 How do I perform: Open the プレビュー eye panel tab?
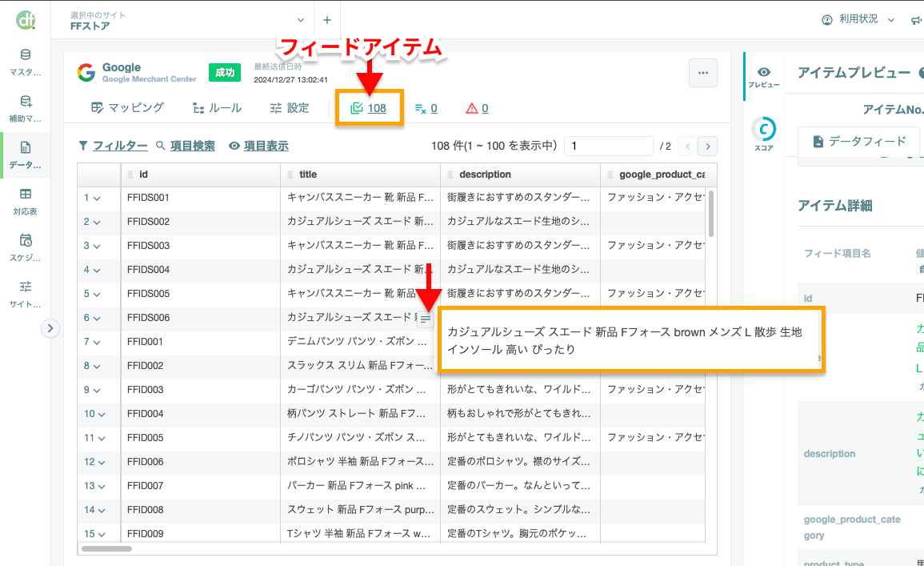coord(764,77)
